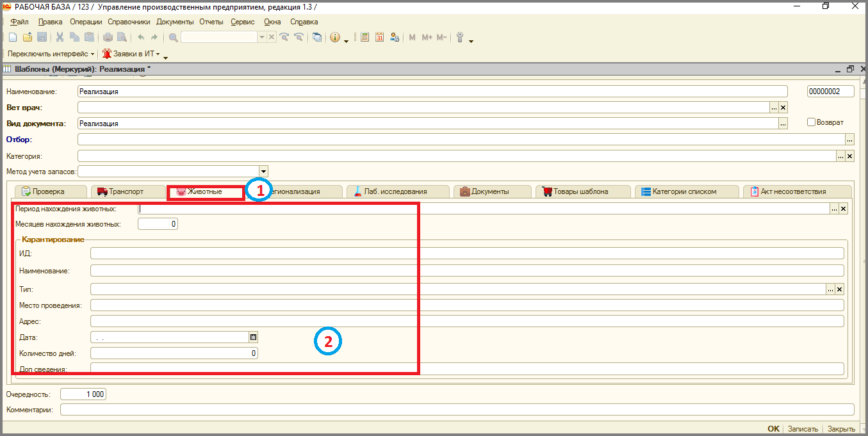The width and height of the screenshot is (868, 436).
Task: Switch to the Товары шаблона tab
Action: (582, 191)
